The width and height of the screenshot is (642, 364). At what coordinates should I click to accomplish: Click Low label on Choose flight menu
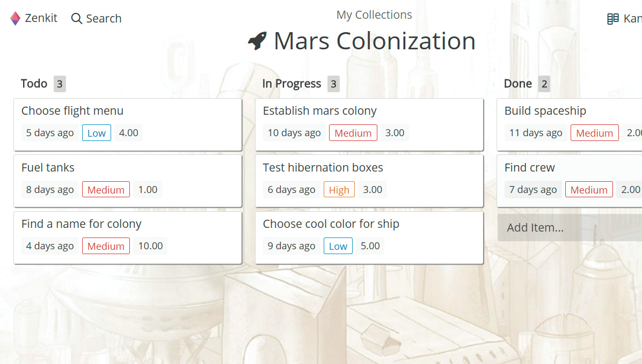tap(97, 133)
